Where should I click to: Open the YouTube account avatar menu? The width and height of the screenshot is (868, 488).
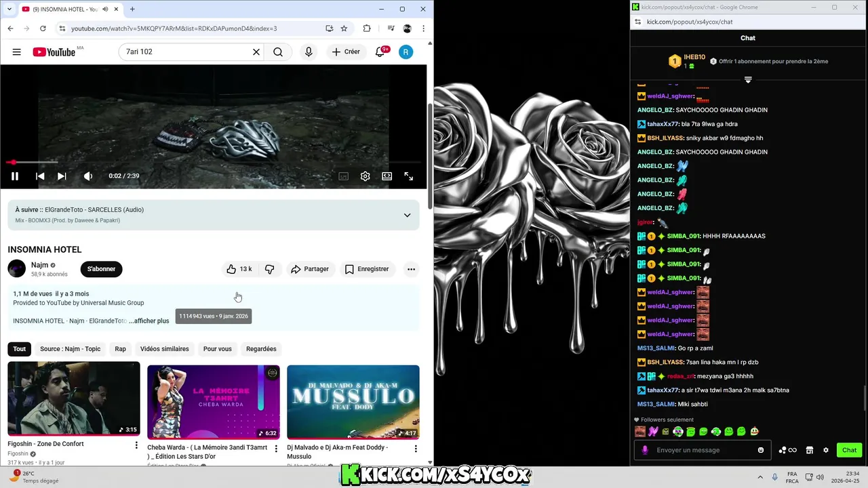(406, 52)
